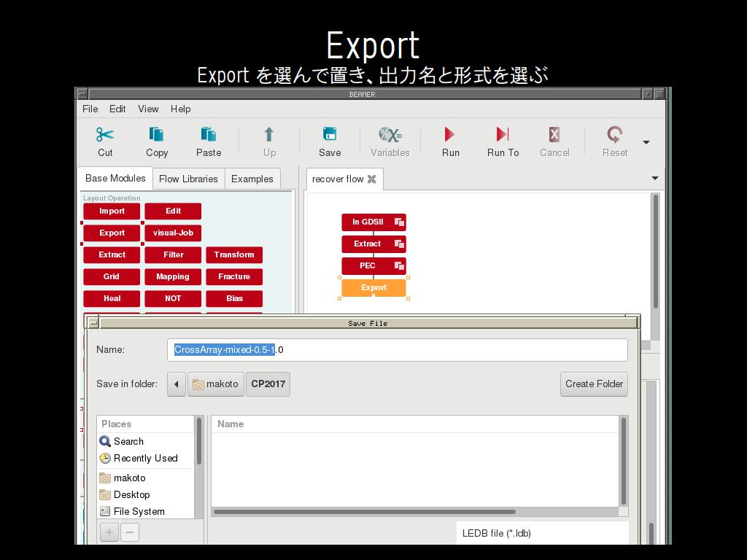Open the PEC node view icon
This screenshot has height=560, width=747.
tap(399, 265)
